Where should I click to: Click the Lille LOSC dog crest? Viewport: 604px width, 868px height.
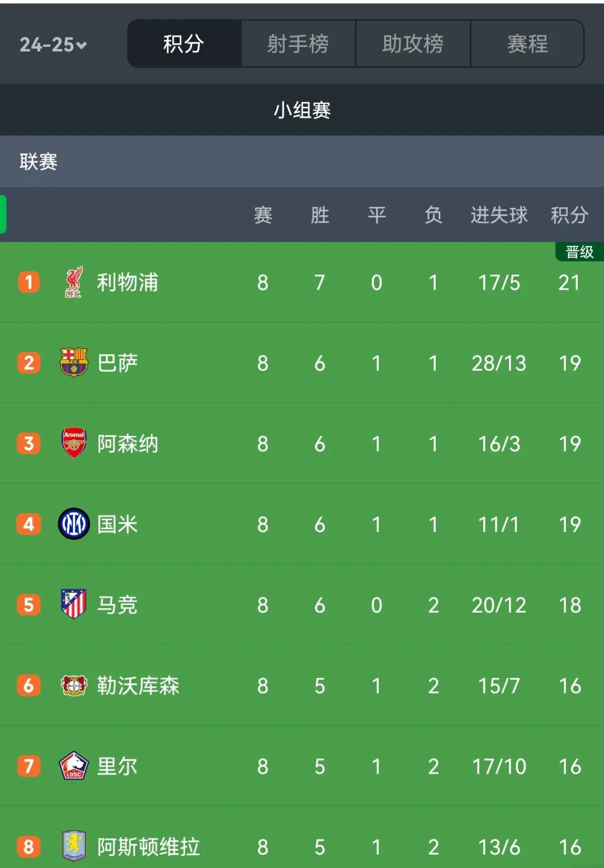click(x=72, y=766)
